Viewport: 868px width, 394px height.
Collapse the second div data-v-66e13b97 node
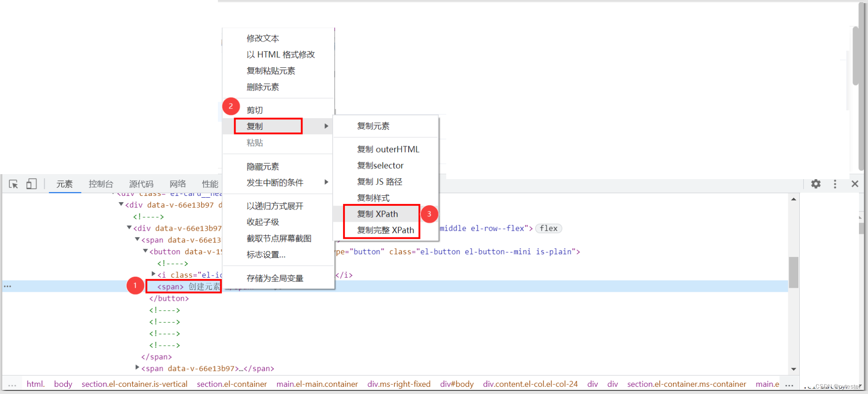[x=129, y=228]
